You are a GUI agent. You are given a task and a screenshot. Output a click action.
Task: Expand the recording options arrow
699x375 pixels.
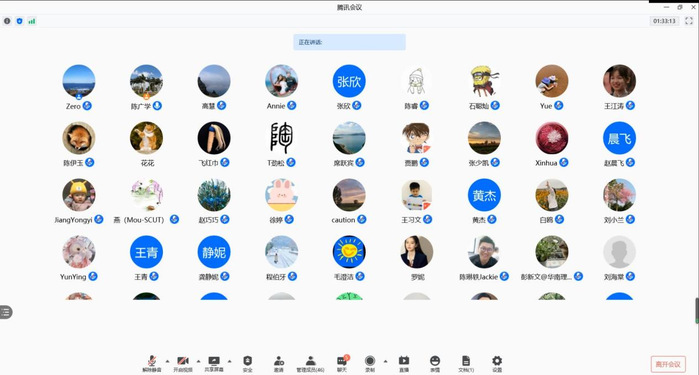tap(385, 361)
